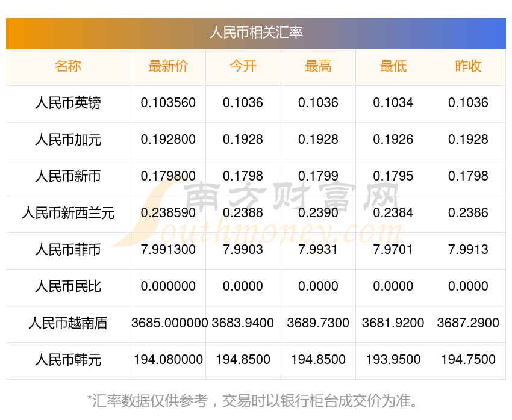512x420 pixels.
Task: Click 人民币新西兰元 lowest value 0.2384
Action: point(393,213)
